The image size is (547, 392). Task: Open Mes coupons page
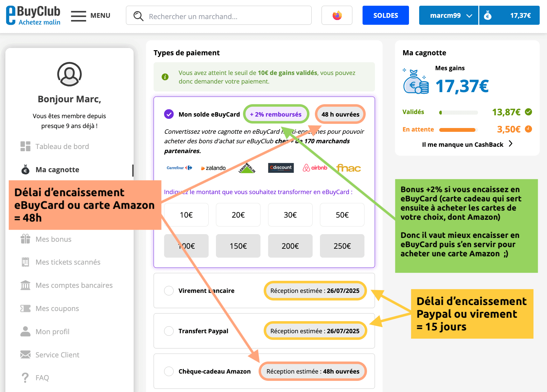[x=57, y=308]
